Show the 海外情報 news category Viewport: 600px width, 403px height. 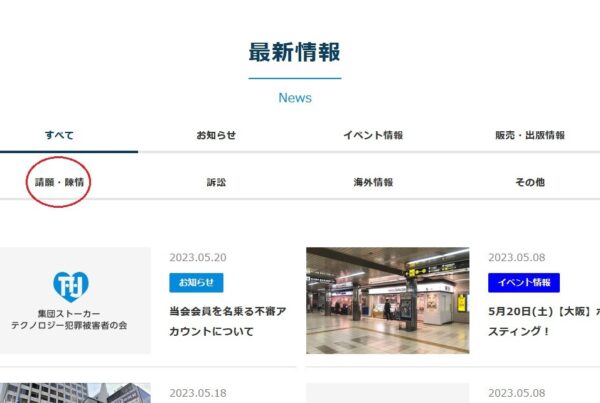[373, 182]
